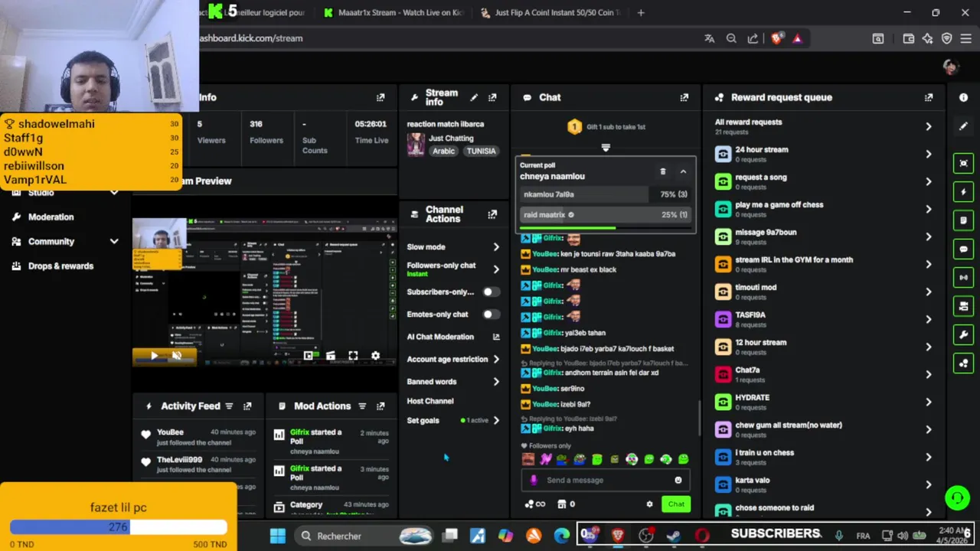Open the browser translate icon
The height and width of the screenshot is (551, 980).
tap(709, 38)
